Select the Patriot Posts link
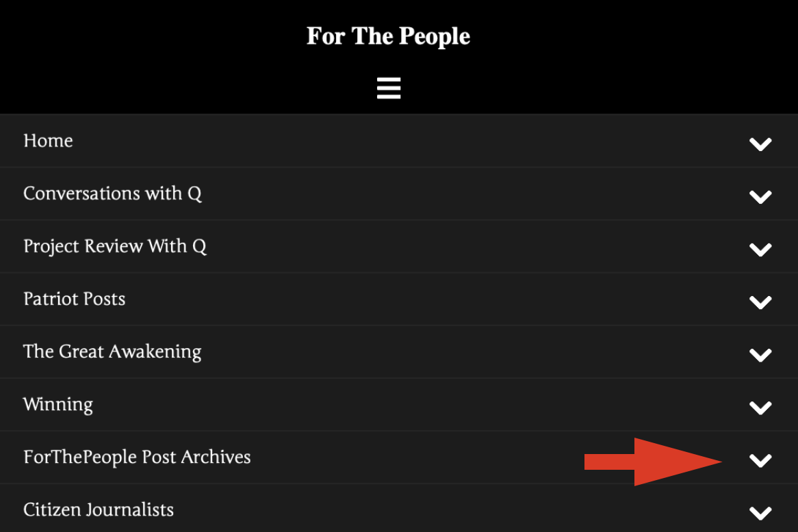Image resolution: width=798 pixels, height=532 pixels. 75,299
